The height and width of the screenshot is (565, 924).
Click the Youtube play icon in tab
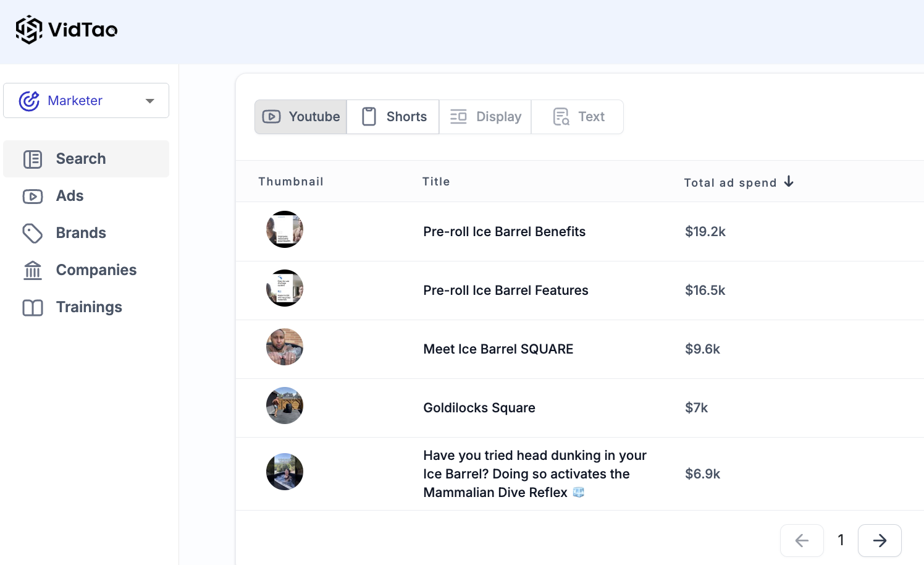click(272, 117)
